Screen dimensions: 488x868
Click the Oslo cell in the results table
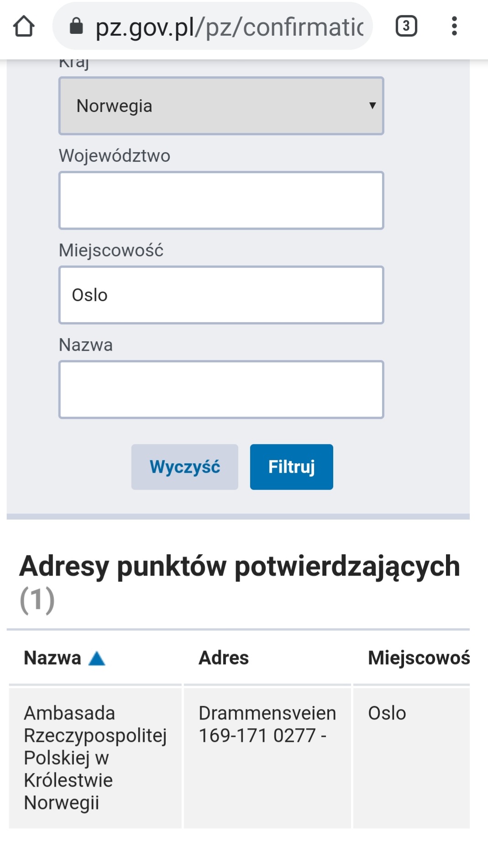(x=388, y=713)
